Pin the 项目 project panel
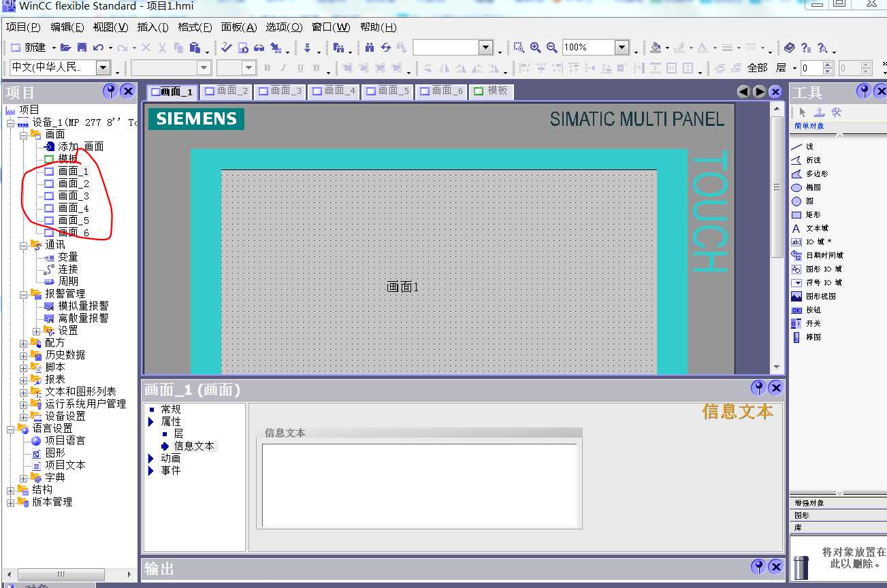Viewport: 887px width, 588px height. click(x=110, y=91)
